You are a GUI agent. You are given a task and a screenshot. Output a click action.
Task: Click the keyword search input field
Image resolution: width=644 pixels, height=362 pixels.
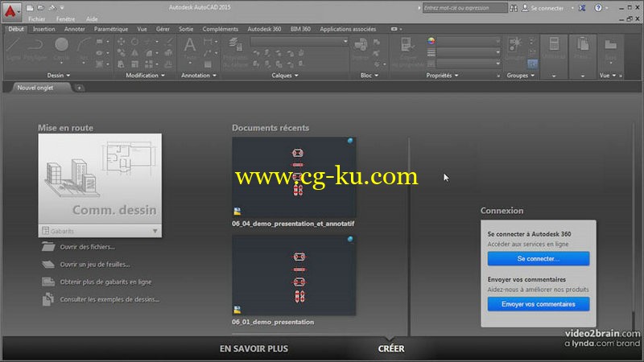tap(465, 8)
